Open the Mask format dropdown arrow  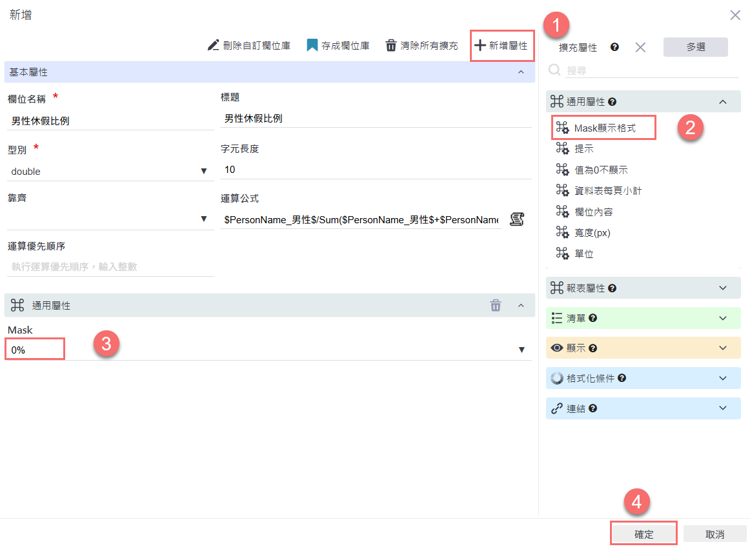point(522,350)
